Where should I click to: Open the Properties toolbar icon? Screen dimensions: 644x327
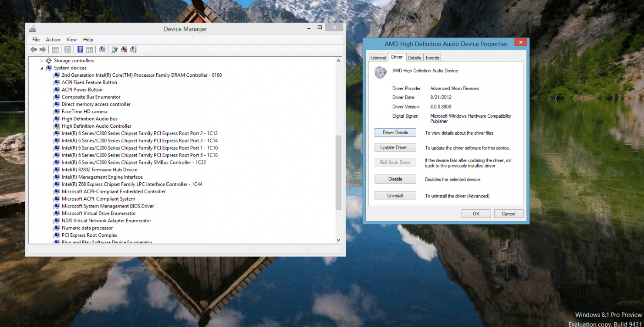pyautogui.click(x=67, y=50)
